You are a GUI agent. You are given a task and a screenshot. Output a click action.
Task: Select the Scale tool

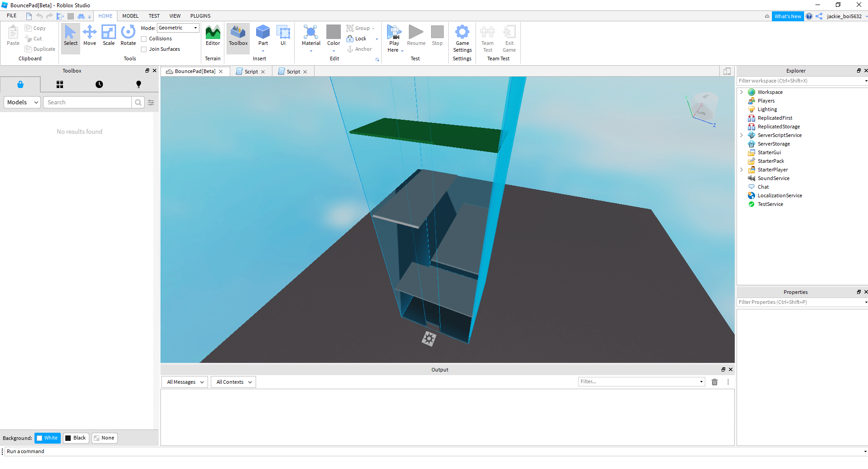coord(109,36)
